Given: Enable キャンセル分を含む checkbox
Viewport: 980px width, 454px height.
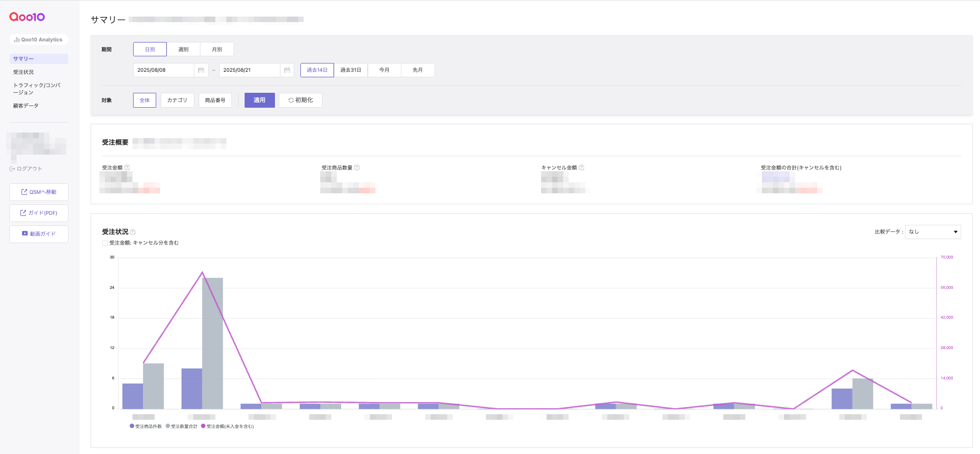Looking at the screenshot, I should [x=105, y=243].
